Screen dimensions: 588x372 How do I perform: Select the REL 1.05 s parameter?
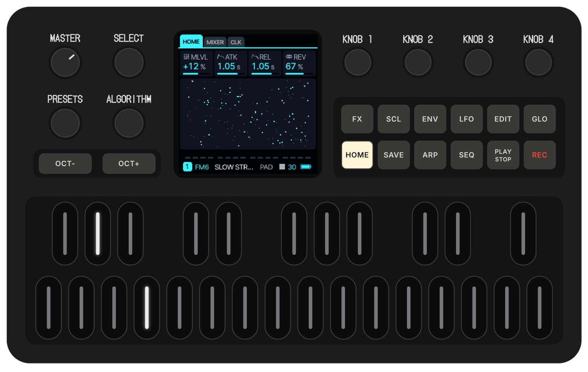point(265,64)
